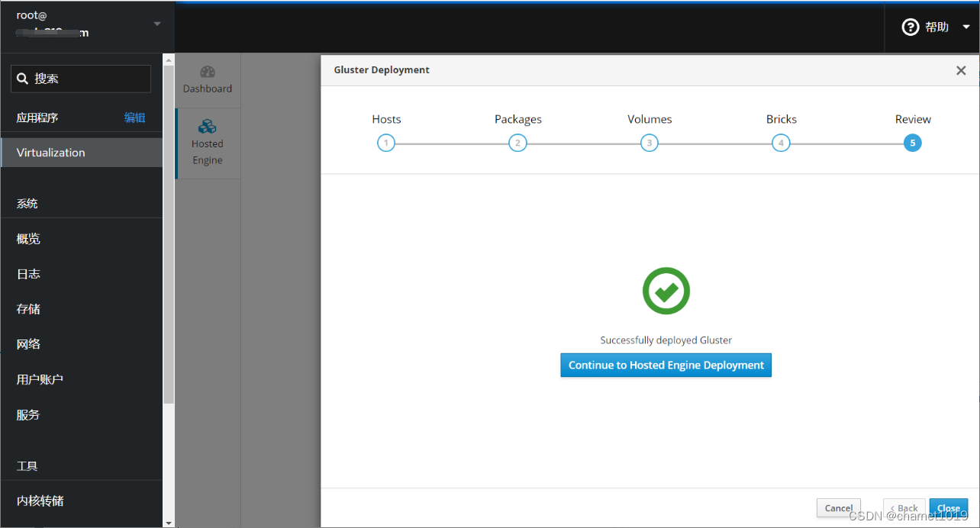Click Continue to Hosted Engine Deployment
The height and width of the screenshot is (528, 980).
[x=666, y=365]
